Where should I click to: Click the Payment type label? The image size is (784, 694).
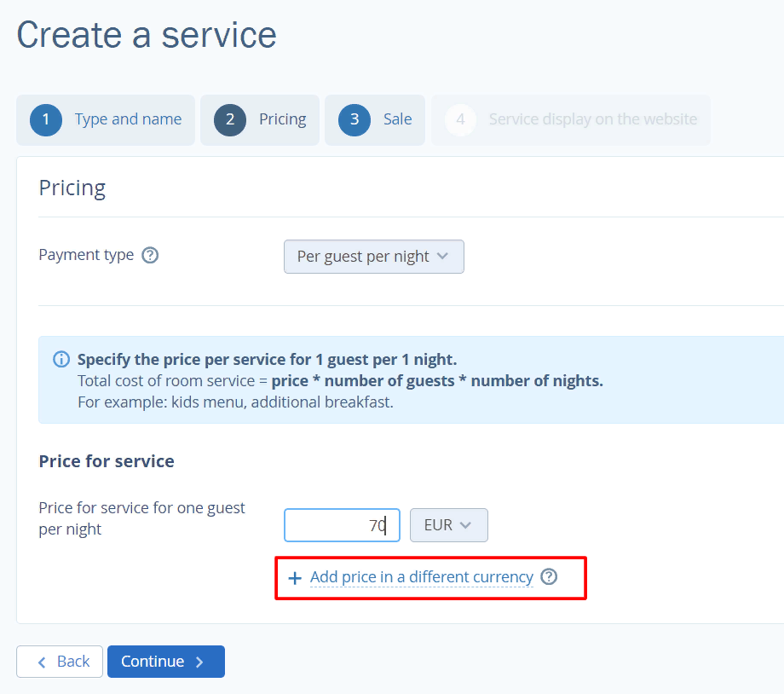click(87, 255)
